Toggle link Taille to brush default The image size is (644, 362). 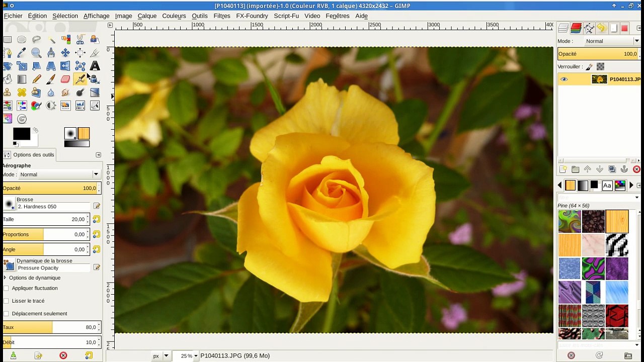[96, 219]
